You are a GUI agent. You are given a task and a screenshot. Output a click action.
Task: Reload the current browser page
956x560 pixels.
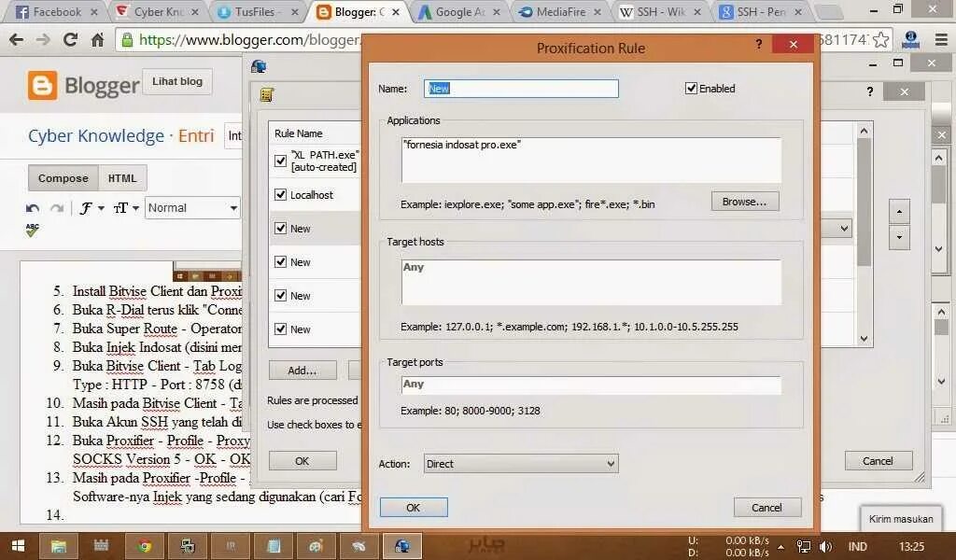click(70, 40)
